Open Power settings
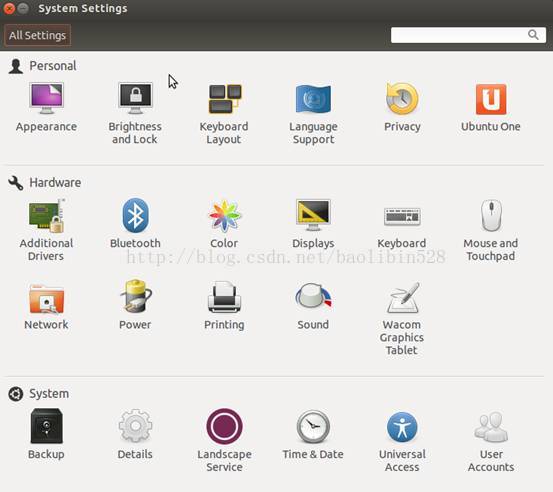The width and height of the screenshot is (553, 492). 135,305
